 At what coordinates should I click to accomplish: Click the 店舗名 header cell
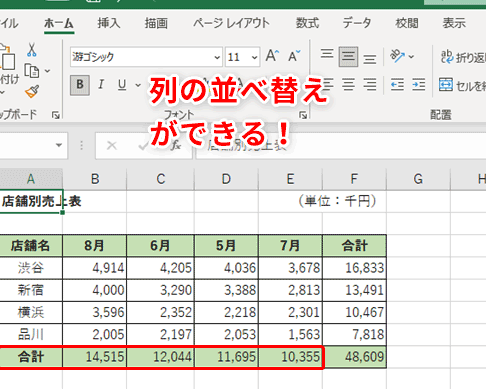pos(31,246)
